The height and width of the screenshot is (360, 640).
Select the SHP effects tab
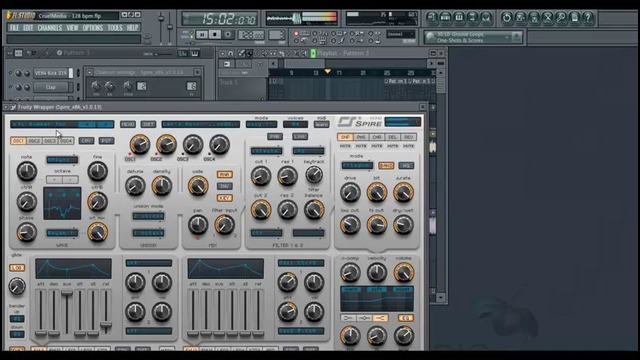345,137
